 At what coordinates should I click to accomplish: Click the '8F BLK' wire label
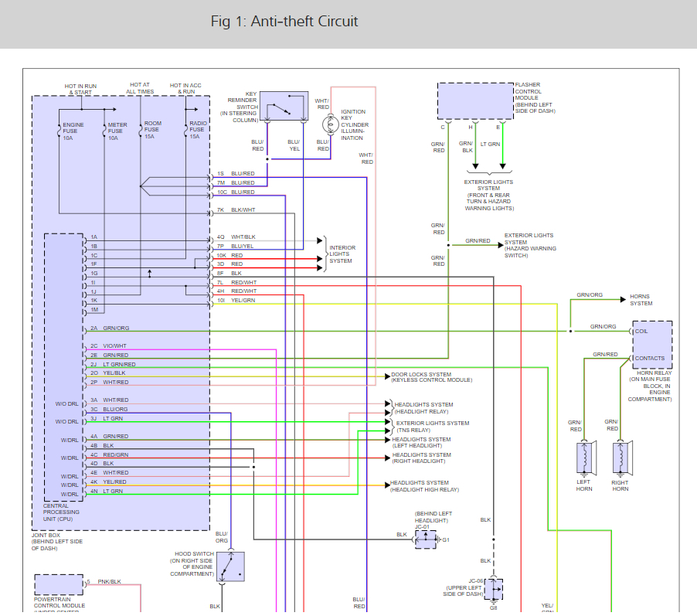coord(229,273)
